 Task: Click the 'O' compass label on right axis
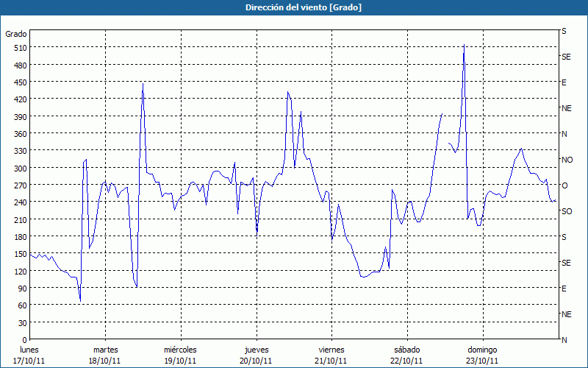pos(564,185)
